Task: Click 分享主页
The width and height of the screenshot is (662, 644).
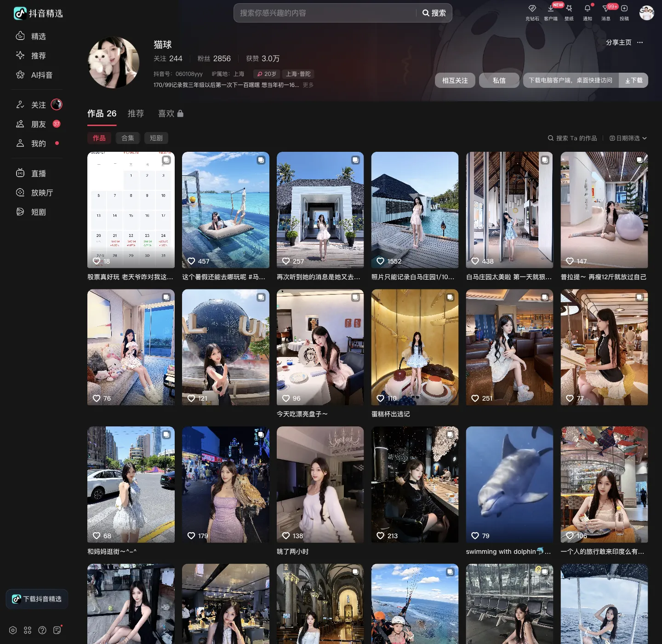Action: (619, 42)
